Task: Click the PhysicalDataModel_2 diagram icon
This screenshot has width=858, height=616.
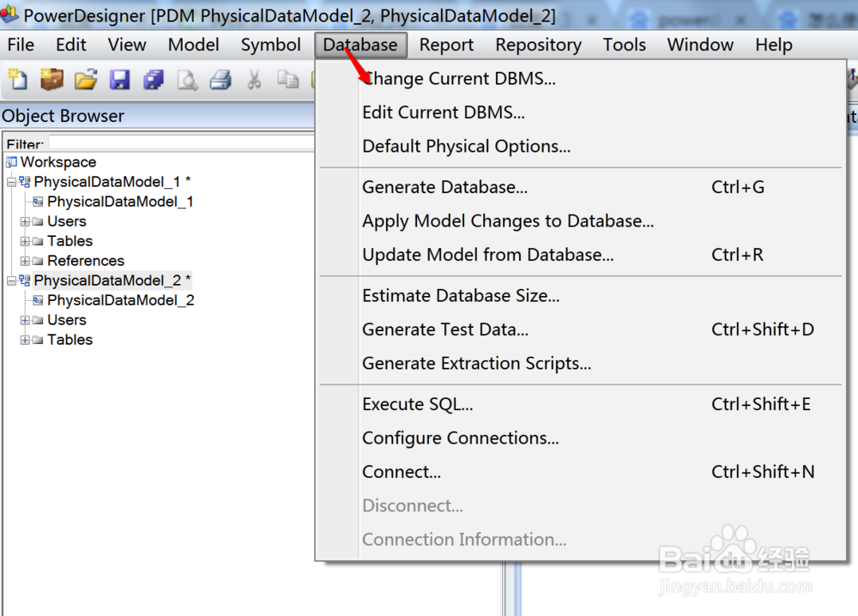Action: (x=38, y=300)
